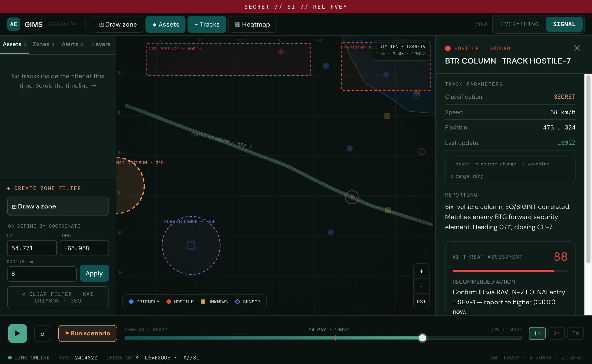
Task: Click the UNKNOWN legend swatch
Action: tap(203, 302)
